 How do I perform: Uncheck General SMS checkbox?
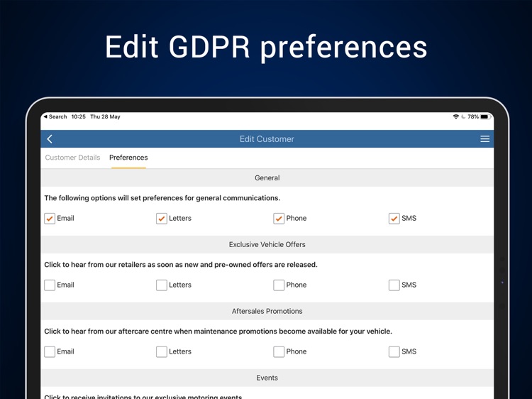point(394,219)
